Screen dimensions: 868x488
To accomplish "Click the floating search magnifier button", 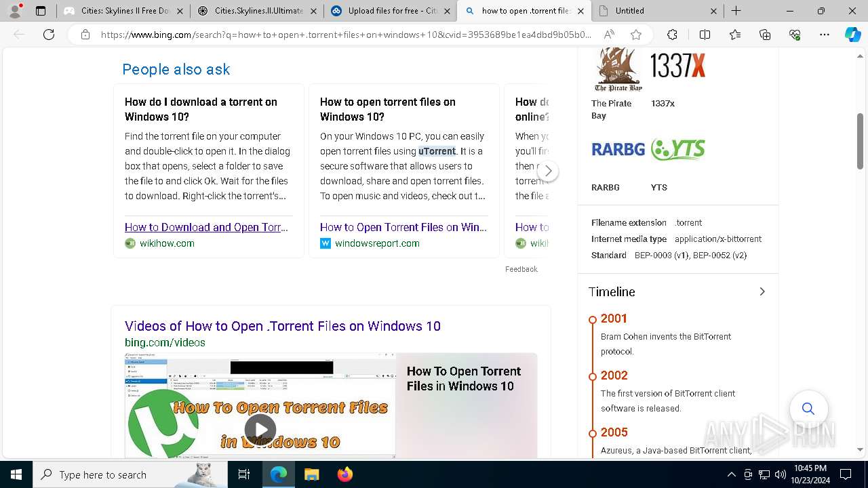I will (808, 409).
